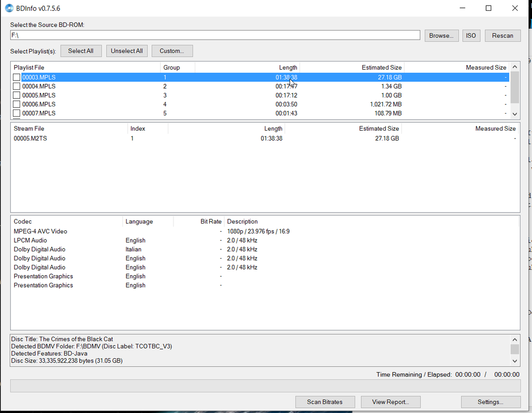
Task: Click the source BD-ROM path field
Action: coord(215,35)
